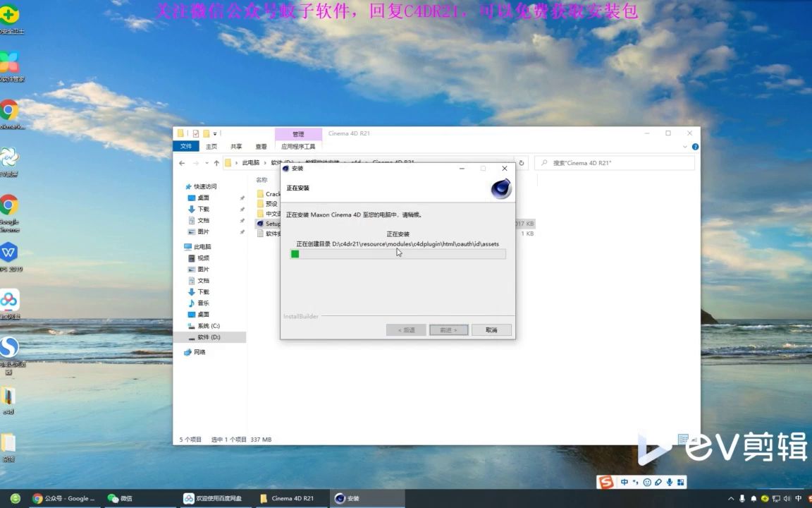Minimize the installer dialog window
Viewport: 812px width, 508px height.
click(x=462, y=169)
